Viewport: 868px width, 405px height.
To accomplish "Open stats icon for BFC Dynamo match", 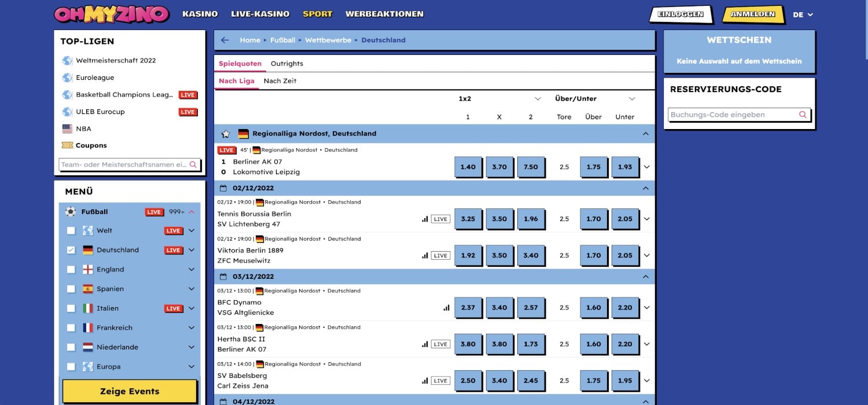I will click(446, 307).
